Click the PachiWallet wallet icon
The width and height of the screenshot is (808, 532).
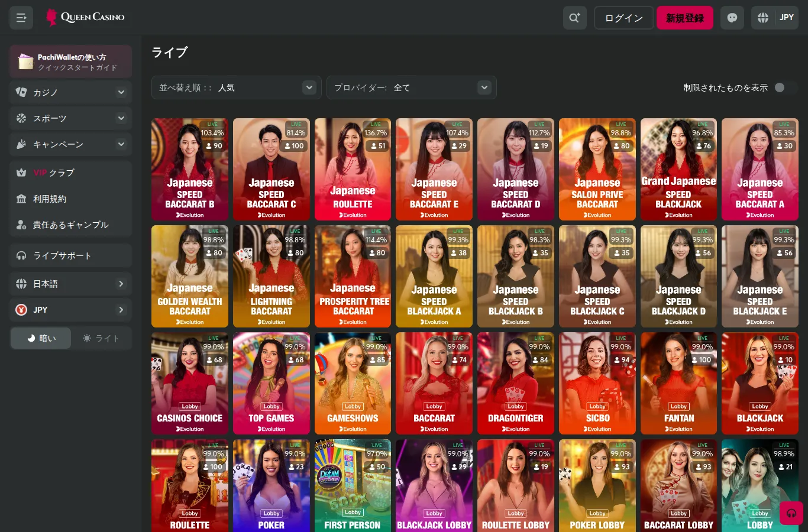[25, 61]
